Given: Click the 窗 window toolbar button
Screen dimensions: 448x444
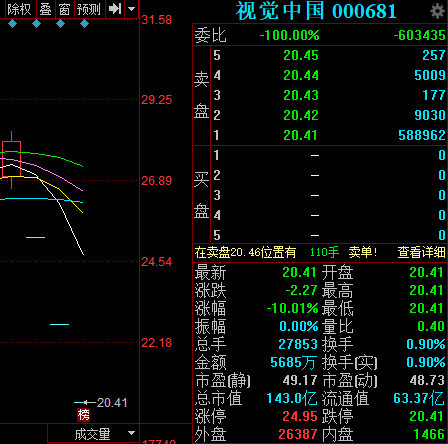Looking at the screenshot, I should (64, 9).
